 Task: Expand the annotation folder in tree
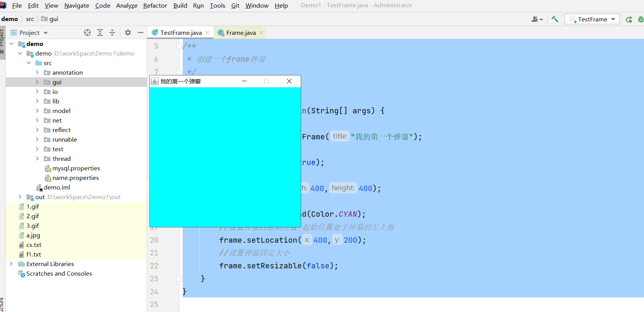tap(37, 72)
